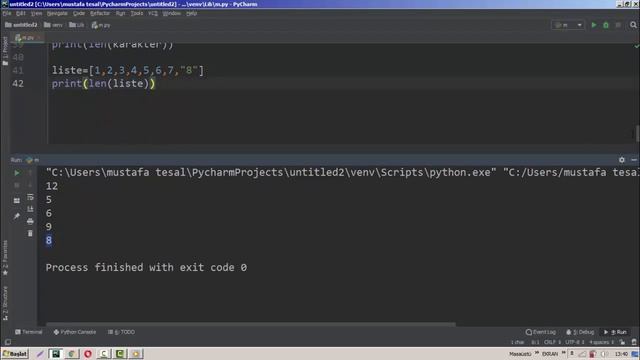
Task: Open the Refactor menu
Action: tap(100, 13)
